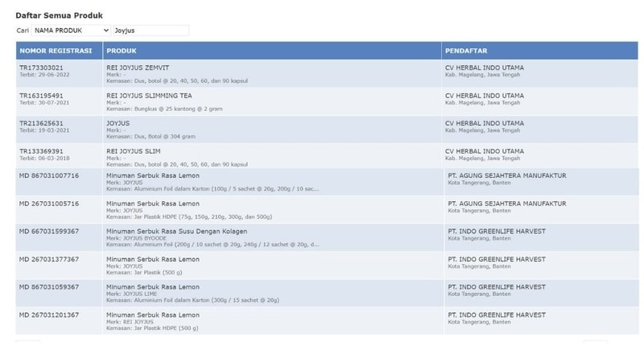Click issue date Terbit: 29-06-2022
This screenshot has width=644, height=346.
(44, 75)
